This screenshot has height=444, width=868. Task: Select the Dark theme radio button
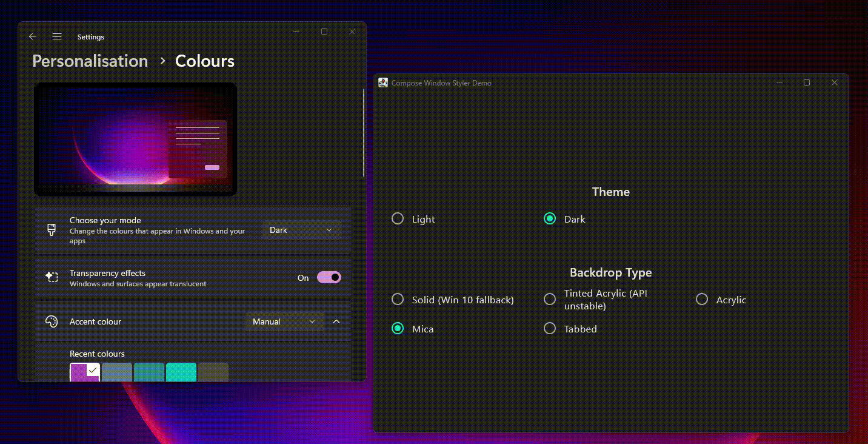550,218
